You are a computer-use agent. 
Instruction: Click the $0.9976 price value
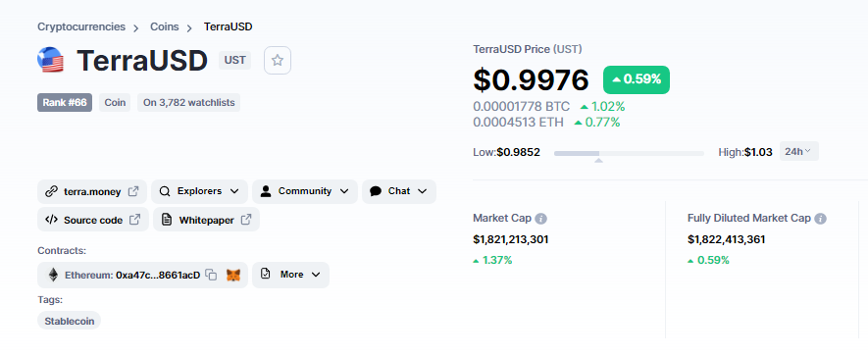531,79
